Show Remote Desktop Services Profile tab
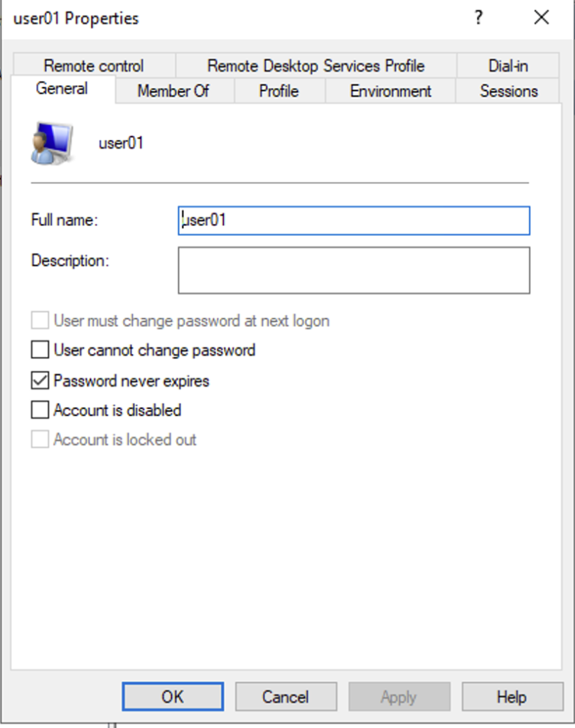The width and height of the screenshot is (575, 728). pyautogui.click(x=316, y=66)
